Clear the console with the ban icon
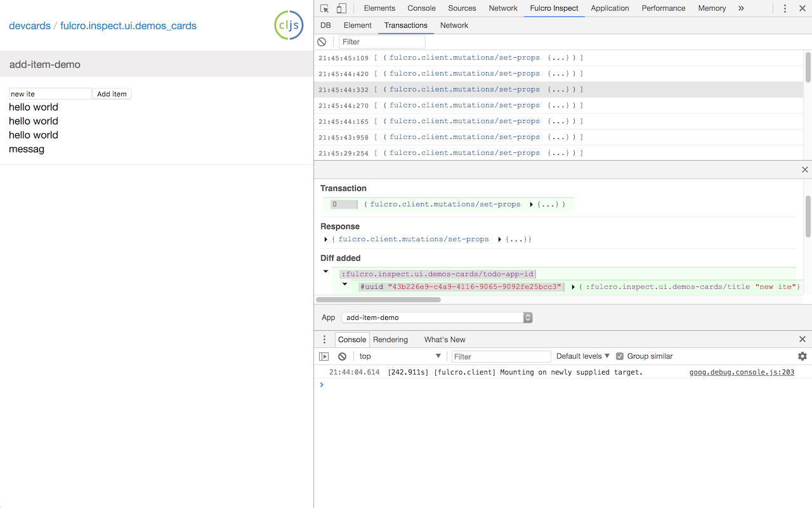The width and height of the screenshot is (812, 508). click(342, 356)
